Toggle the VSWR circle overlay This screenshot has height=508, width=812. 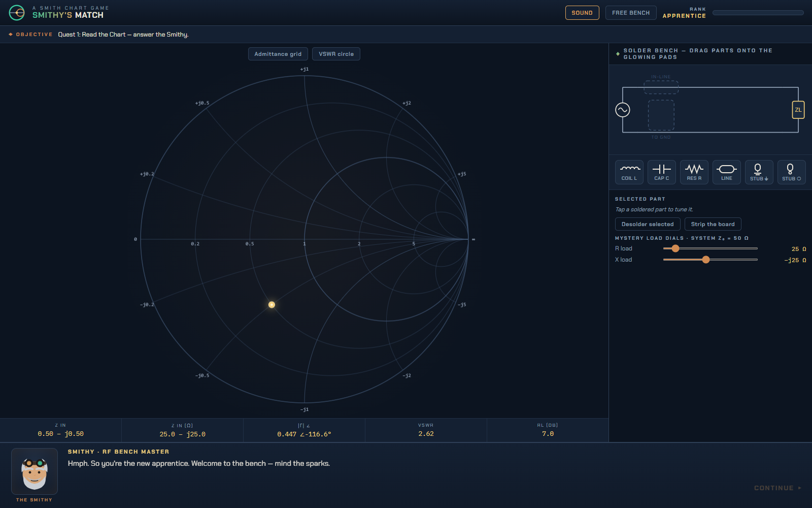(x=336, y=54)
